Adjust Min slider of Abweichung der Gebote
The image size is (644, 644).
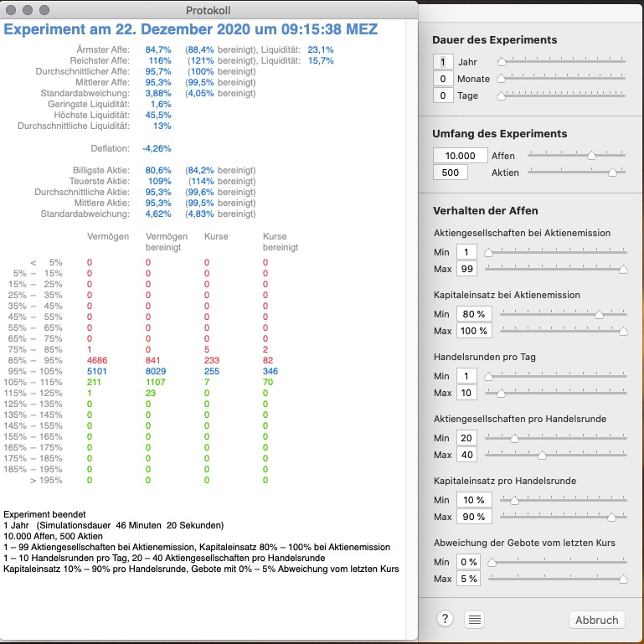492,563
